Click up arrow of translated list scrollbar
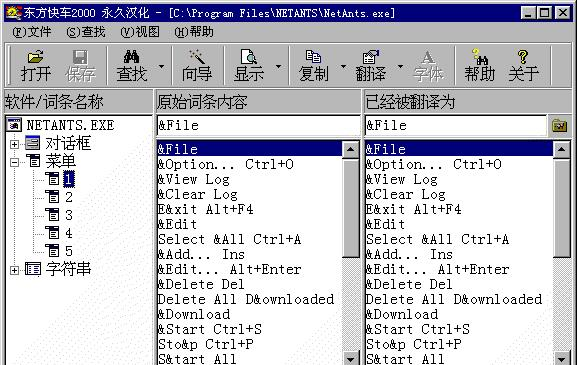This screenshot has width=577, height=365. tap(562, 149)
